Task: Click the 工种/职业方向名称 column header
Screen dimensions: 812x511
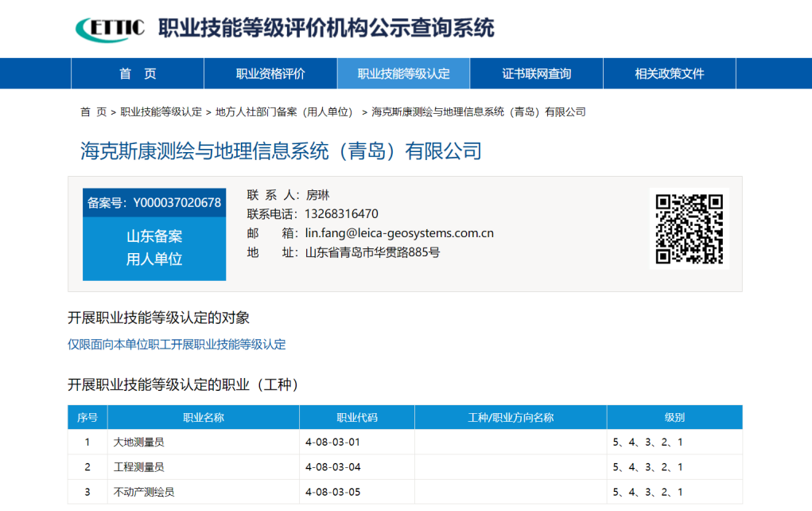Action: [511, 417]
